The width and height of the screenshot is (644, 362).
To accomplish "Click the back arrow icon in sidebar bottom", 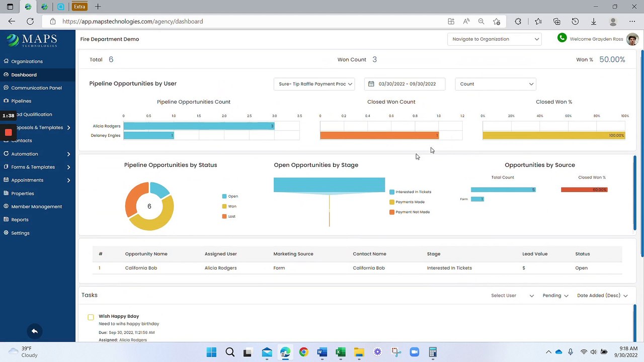I will pyautogui.click(x=35, y=331).
